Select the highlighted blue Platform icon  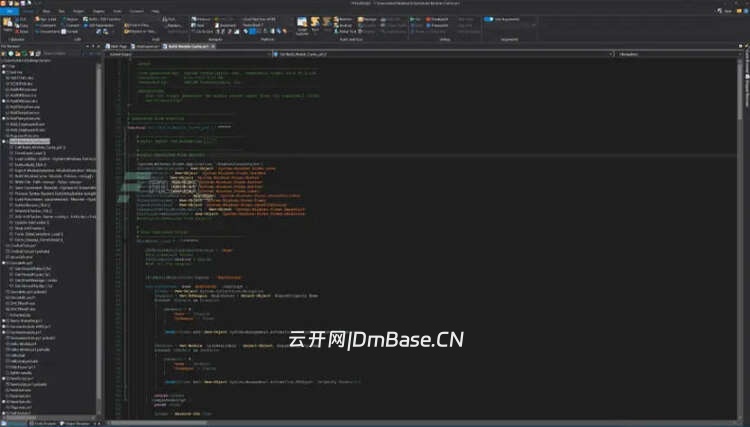click(x=252, y=31)
